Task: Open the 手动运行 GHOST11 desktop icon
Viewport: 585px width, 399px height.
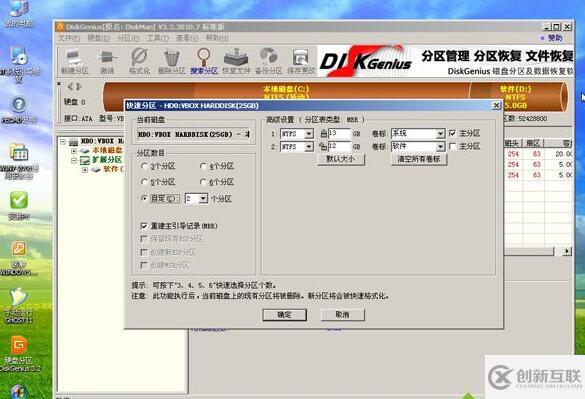Action: click(18, 306)
